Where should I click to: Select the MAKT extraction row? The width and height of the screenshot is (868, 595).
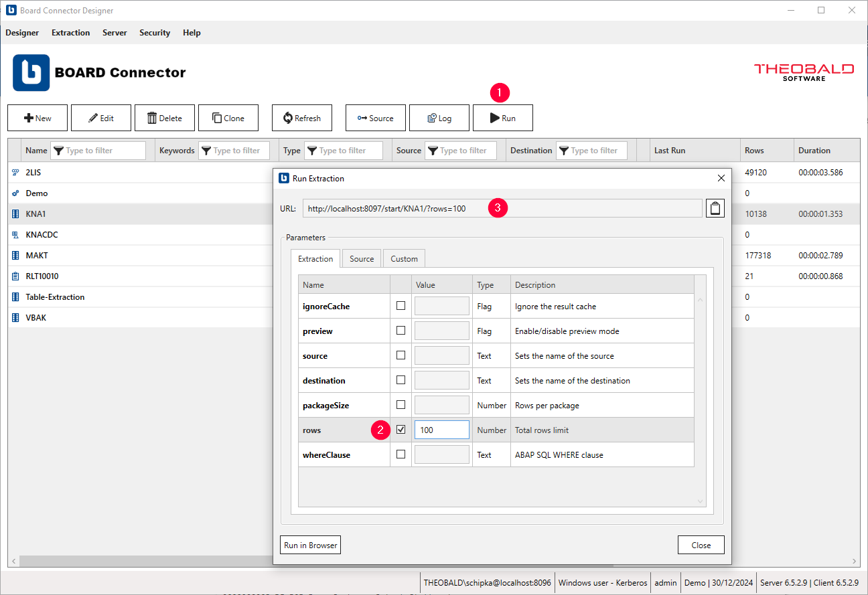[433, 255]
